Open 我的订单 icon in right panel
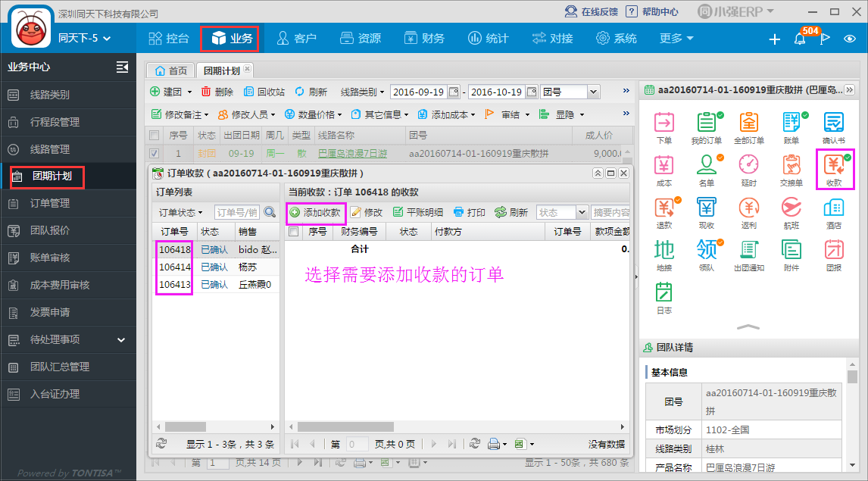 [707, 128]
